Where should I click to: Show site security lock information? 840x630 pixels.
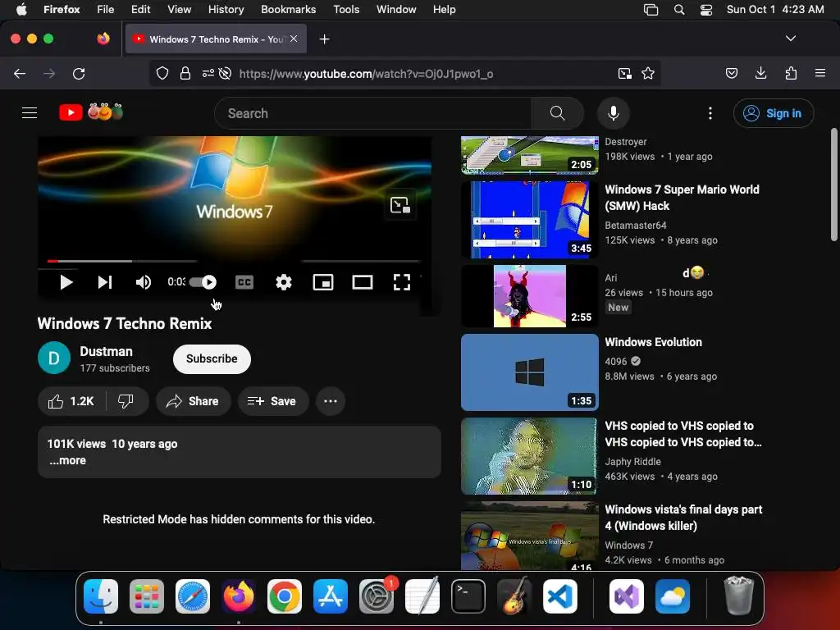(x=185, y=73)
